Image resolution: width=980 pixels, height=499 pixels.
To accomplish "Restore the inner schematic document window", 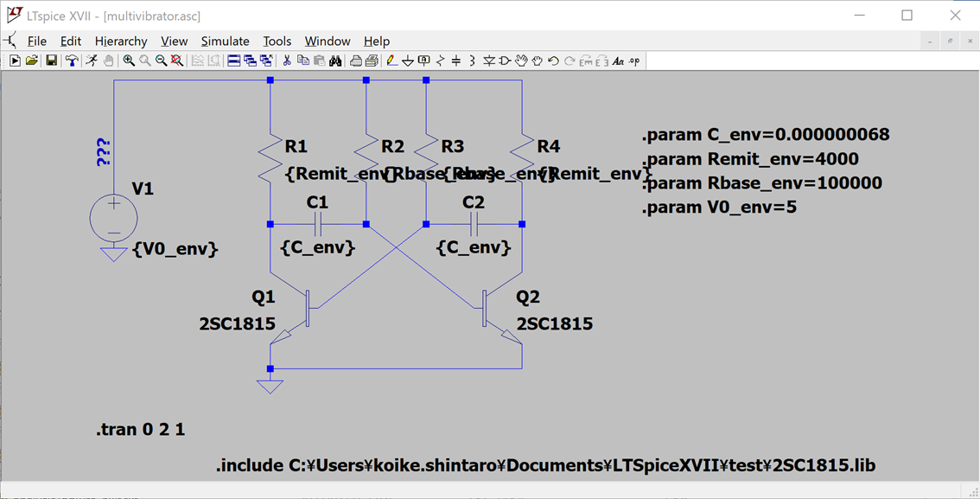I will (950, 41).
